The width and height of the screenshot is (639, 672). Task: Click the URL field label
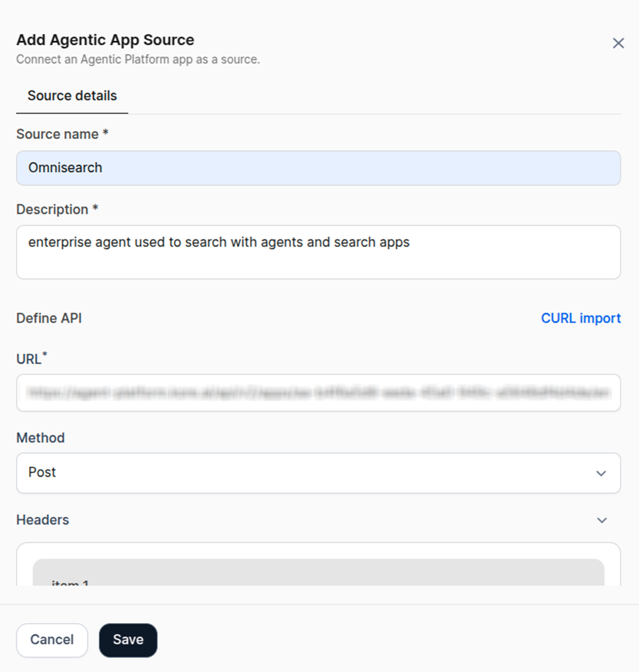(x=28, y=360)
